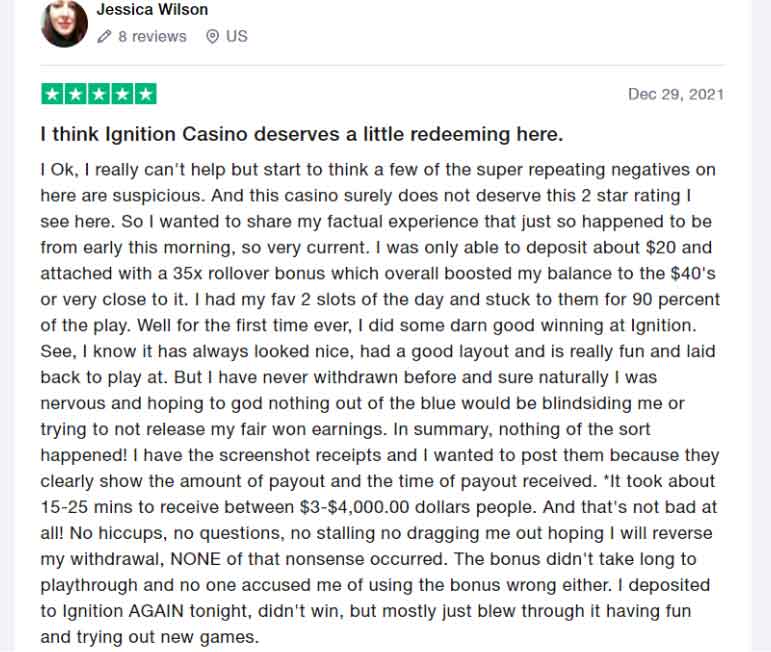Click the second green rating star
The height and width of the screenshot is (652, 771).
coord(75,95)
